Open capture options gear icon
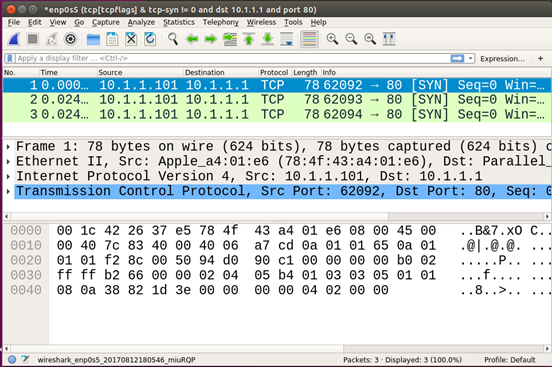This screenshot has height=367, width=552. [70, 39]
